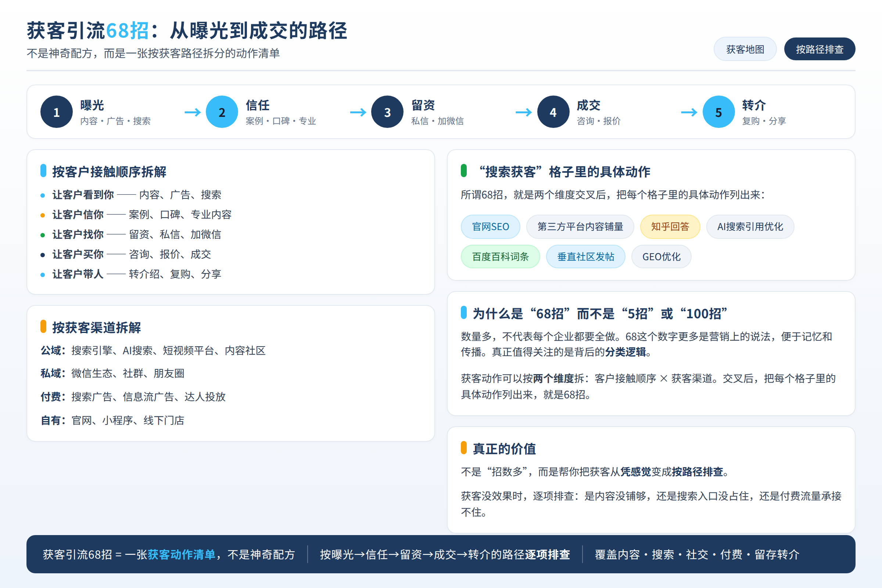882x588 pixels.
Task: Select the 第三方平台内容铺量 tag
Action: 580,226
